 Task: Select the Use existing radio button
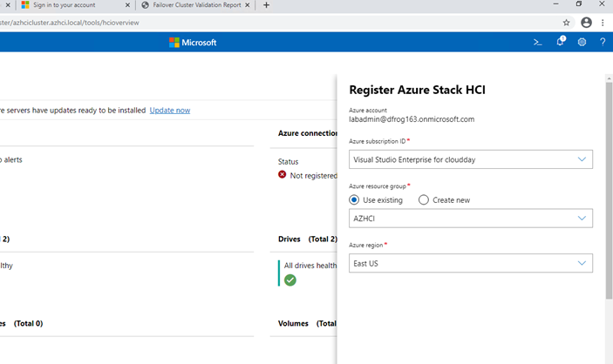[x=354, y=200]
